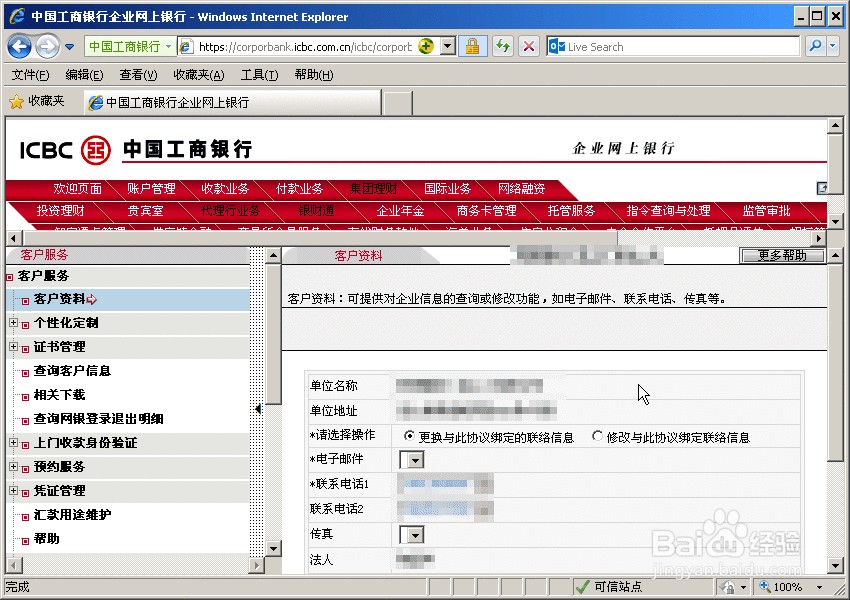Open the address bar dropdown arrow
850x600 pixels.
click(447, 47)
